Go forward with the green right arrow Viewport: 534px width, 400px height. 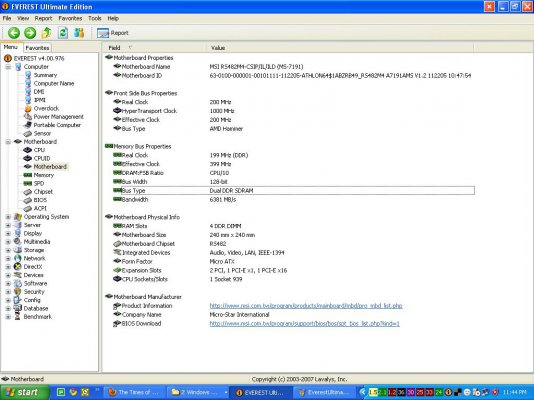[x=30, y=33]
